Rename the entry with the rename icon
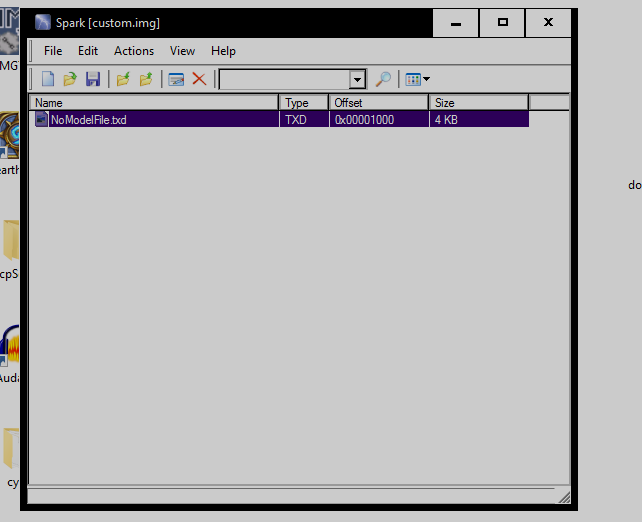 pyautogui.click(x=176, y=79)
